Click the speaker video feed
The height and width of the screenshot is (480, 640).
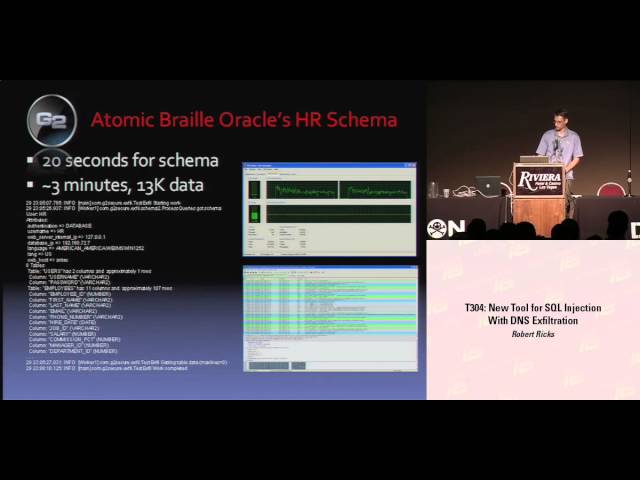point(533,160)
